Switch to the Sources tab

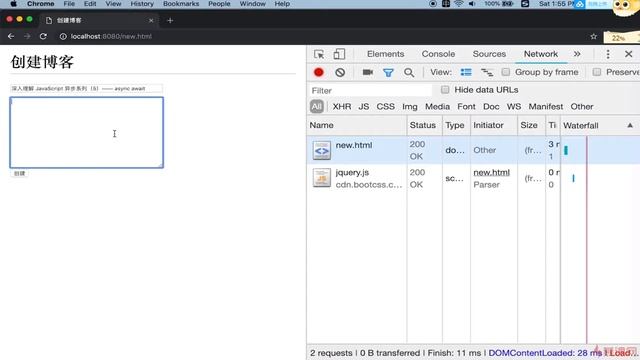489,54
